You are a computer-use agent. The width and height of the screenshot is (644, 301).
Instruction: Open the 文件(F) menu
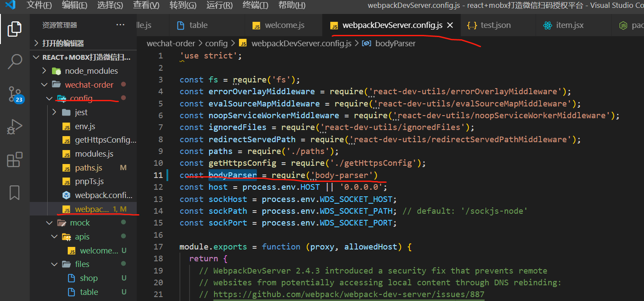point(39,5)
